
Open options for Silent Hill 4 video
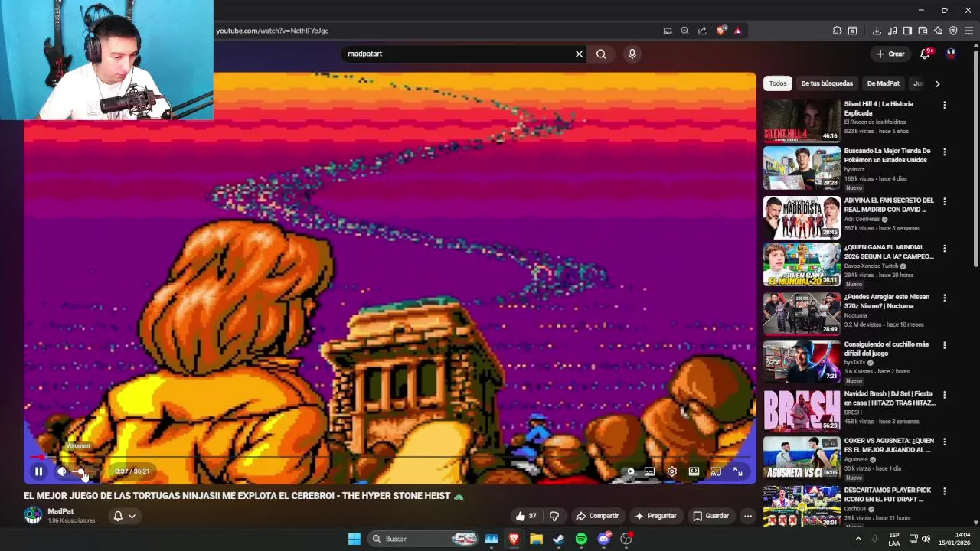click(x=944, y=105)
